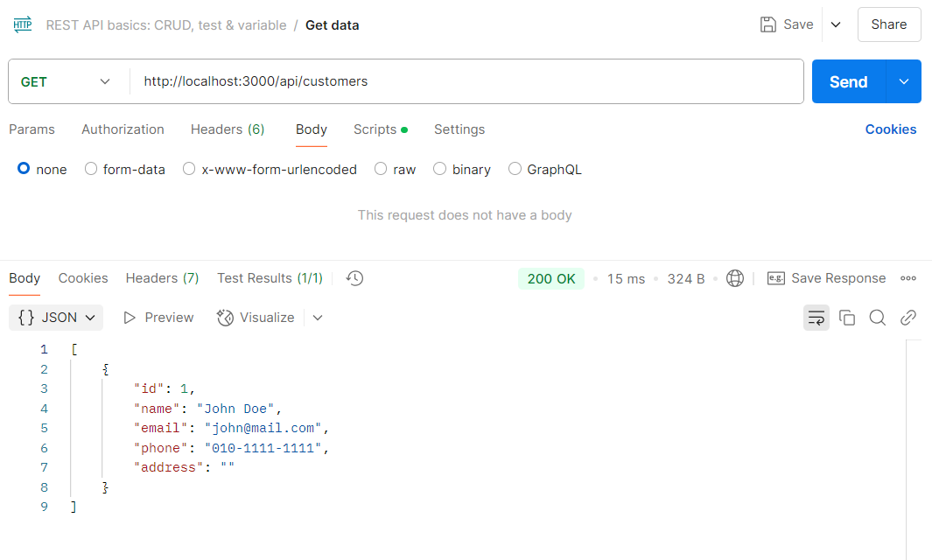Click the "john@mail.com" value
Screen dimensions: 932x560
[x=263, y=428]
